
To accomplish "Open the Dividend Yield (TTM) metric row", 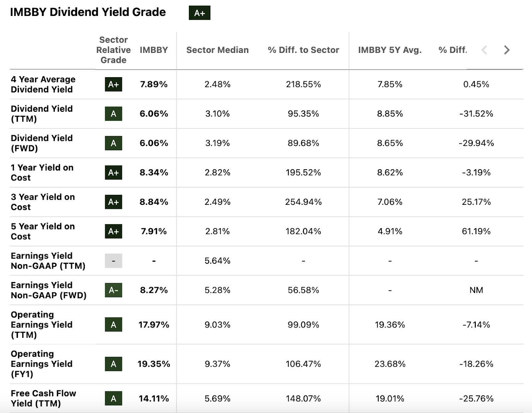I will [x=42, y=114].
